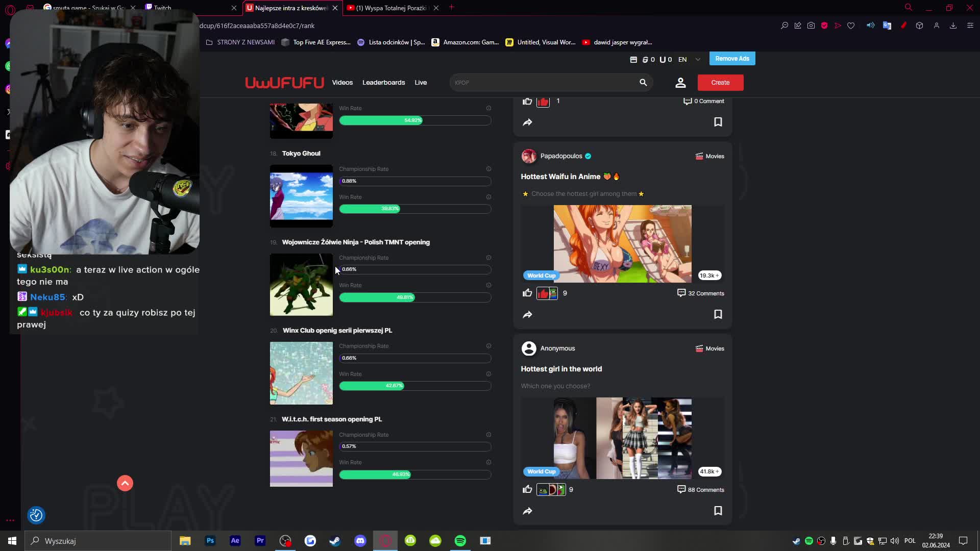Click the UwUFUFU search magnifier icon
Screen dimensions: 980x551
click(x=643, y=83)
